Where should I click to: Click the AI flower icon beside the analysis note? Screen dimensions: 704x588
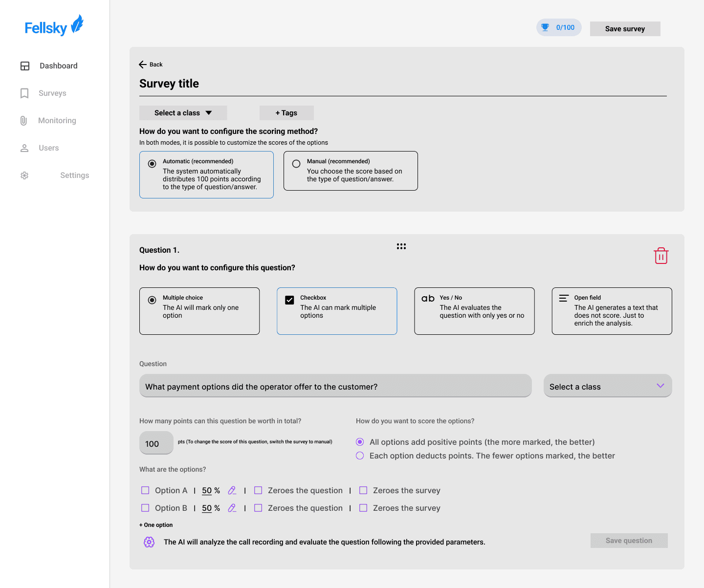(x=149, y=542)
